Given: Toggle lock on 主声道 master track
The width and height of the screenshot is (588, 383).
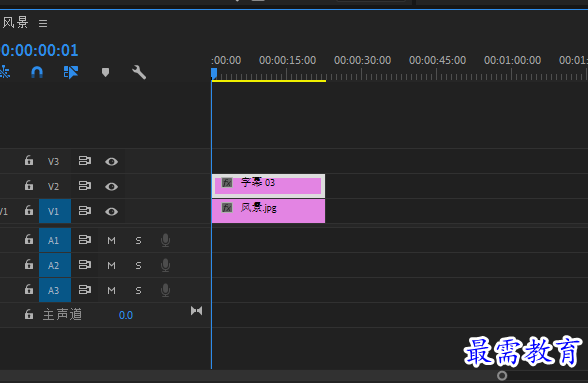Looking at the screenshot, I should coord(29,314).
